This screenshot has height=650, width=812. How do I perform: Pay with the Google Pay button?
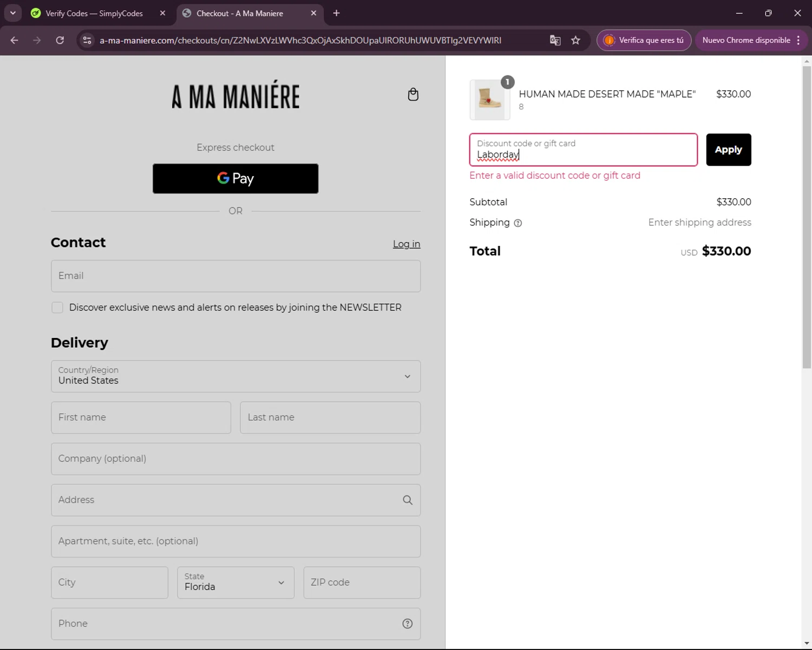235,179
